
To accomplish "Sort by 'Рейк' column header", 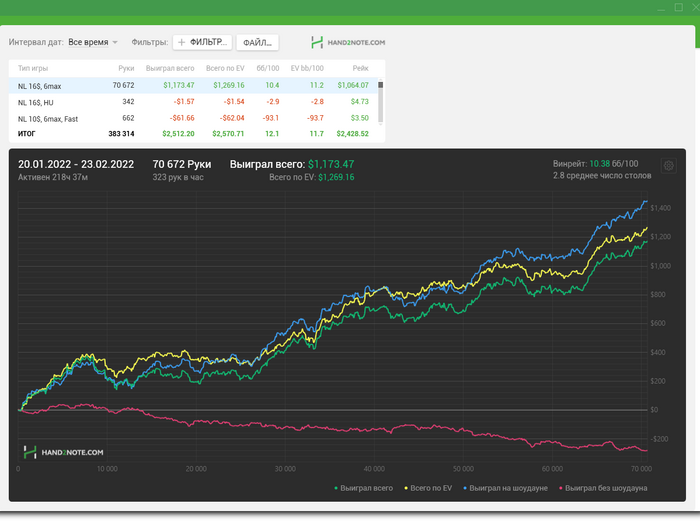I will (360, 68).
